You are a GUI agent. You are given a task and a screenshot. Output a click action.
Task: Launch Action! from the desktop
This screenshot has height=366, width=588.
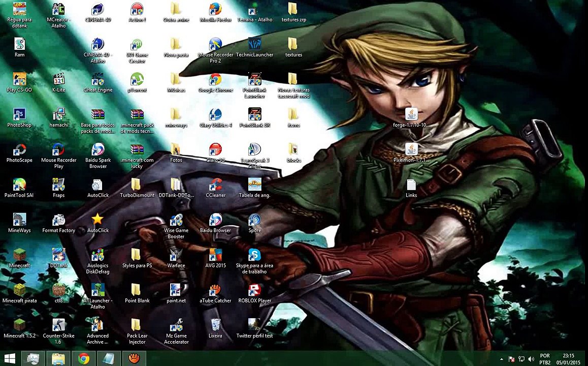[137, 9]
